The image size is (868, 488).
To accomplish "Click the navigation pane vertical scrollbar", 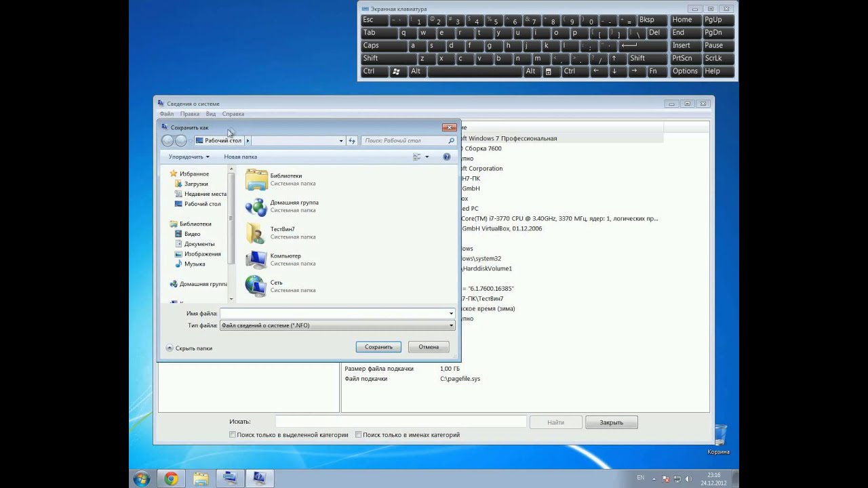I will (x=231, y=235).
